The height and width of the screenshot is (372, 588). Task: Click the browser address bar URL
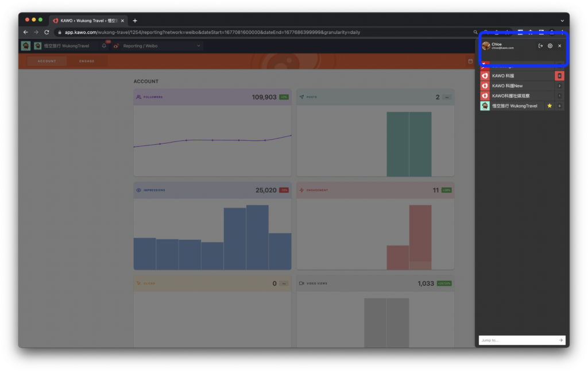[212, 32]
